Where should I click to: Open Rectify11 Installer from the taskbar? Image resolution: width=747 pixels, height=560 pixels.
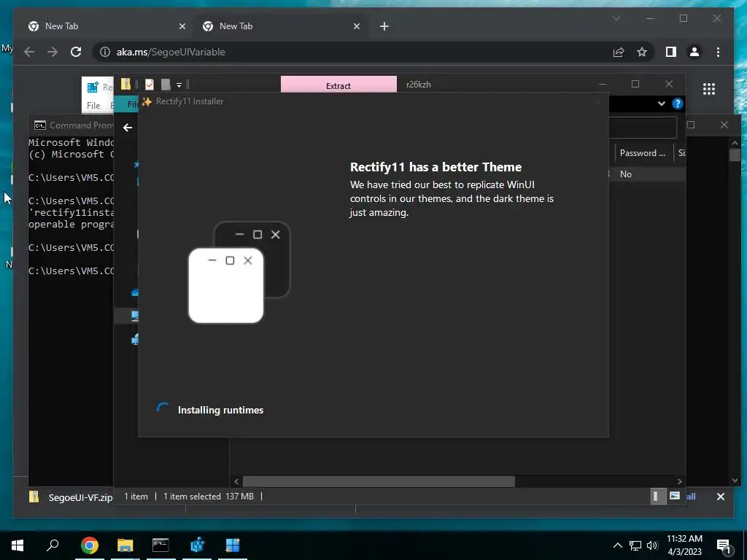click(233, 545)
